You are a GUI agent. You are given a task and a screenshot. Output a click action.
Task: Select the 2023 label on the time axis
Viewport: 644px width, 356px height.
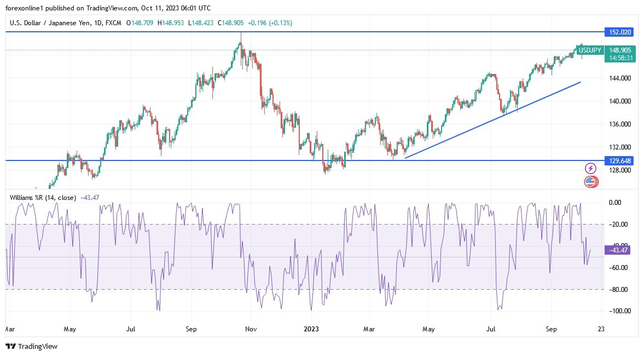312,329
